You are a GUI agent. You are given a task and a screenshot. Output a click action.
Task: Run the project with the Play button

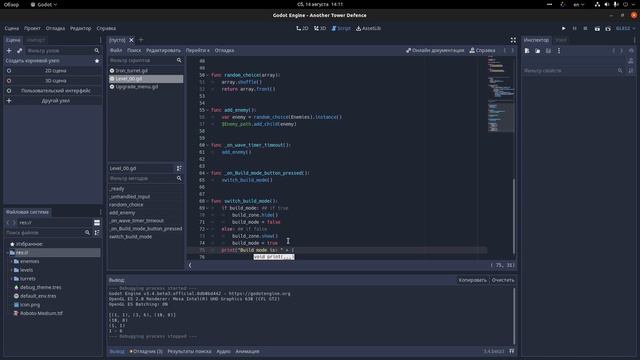click(564, 29)
